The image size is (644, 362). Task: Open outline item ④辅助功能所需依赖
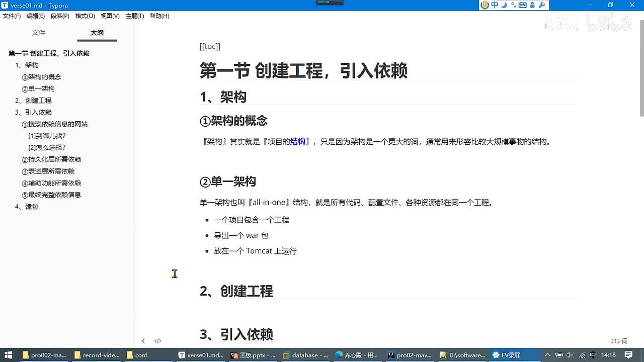[x=51, y=183]
